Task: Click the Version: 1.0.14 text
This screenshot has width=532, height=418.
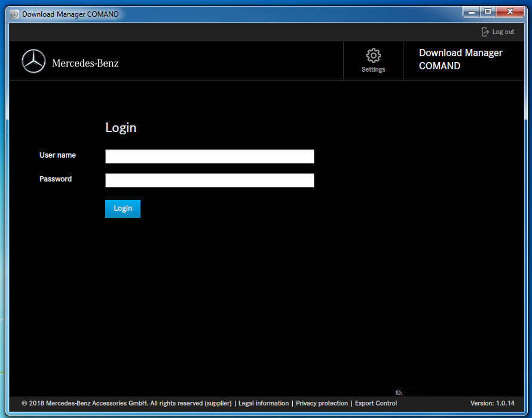Action: coord(493,403)
